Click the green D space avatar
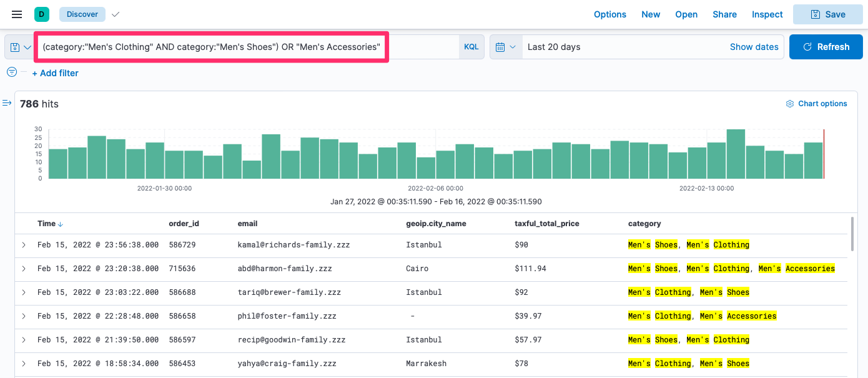This screenshot has width=868, height=378. (x=42, y=14)
